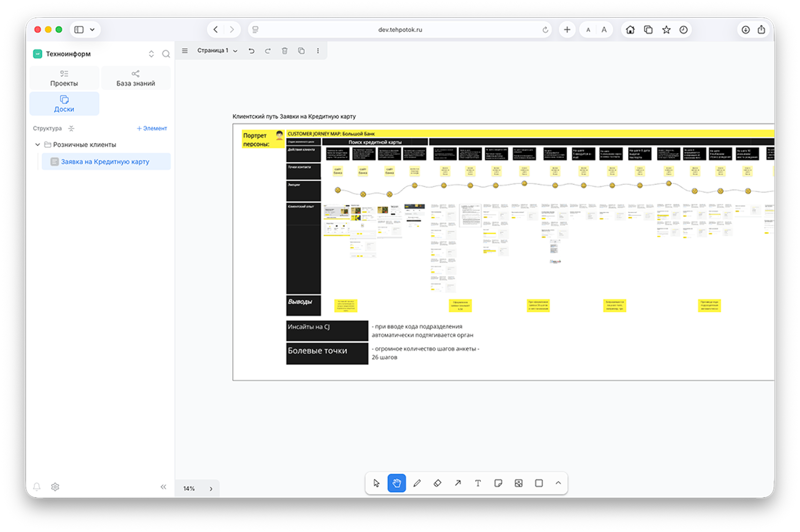Open the Страница 1 page dropdown

(x=217, y=51)
